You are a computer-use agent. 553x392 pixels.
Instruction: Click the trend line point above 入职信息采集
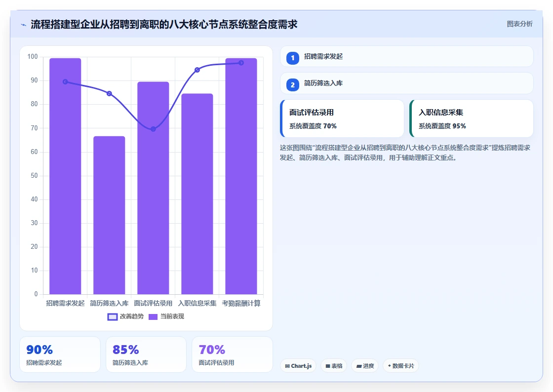point(197,70)
